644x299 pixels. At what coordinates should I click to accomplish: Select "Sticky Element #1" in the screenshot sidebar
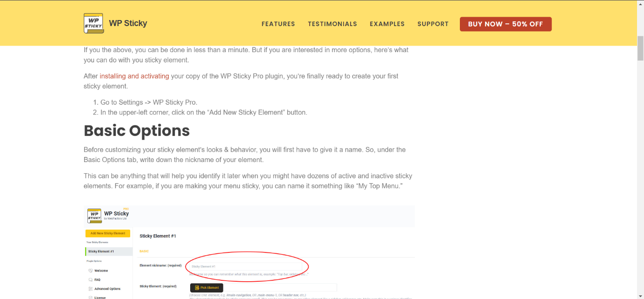(109, 251)
